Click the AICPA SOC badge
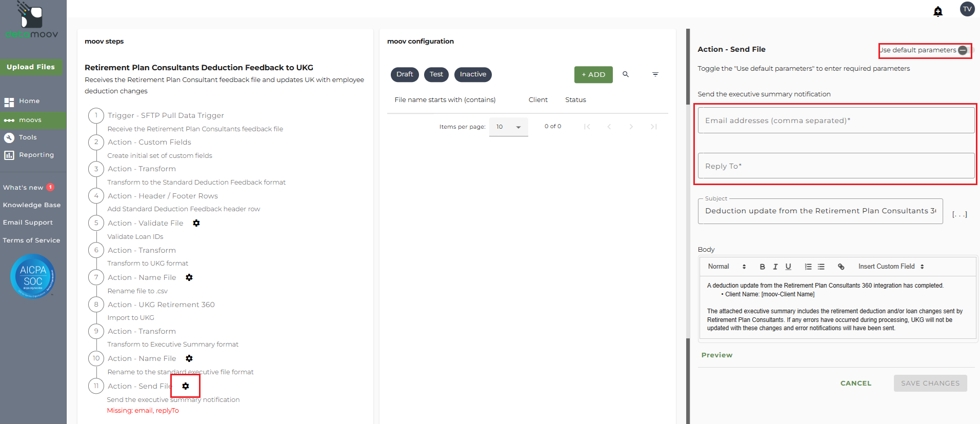This screenshot has height=424, width=980. pyautogui.click(x=33, y=276)
